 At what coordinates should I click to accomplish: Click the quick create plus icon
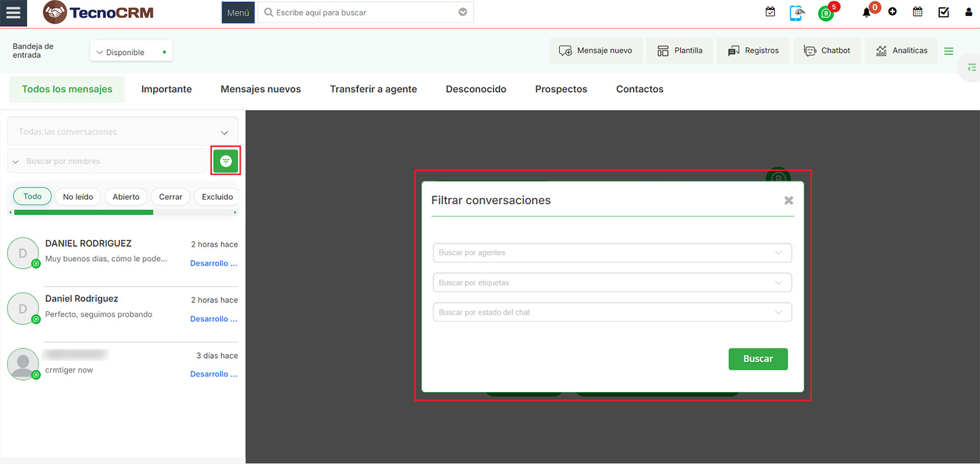(x=893, y=12)
